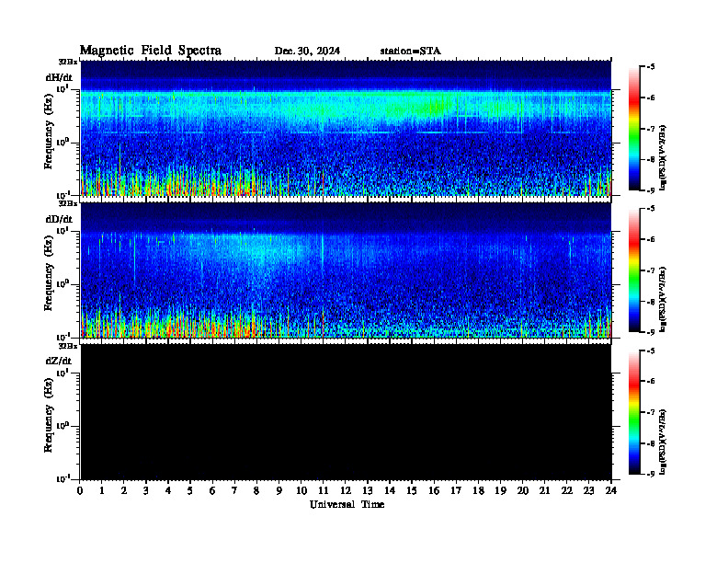The width and height of the screenshot is (728, 563).
Task: Click the 10⁰ frequency tick of dZ/dt panel
Action: (x=63, y=426)
